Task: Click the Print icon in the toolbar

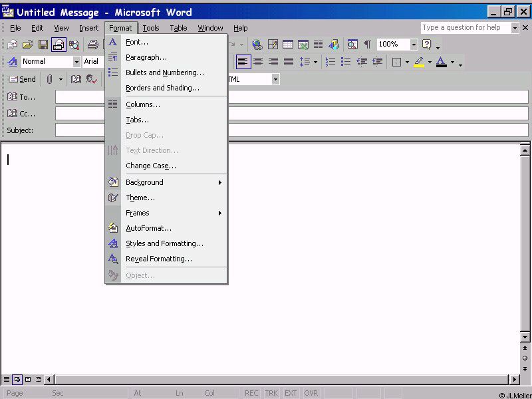Action: tap(93, 45)
